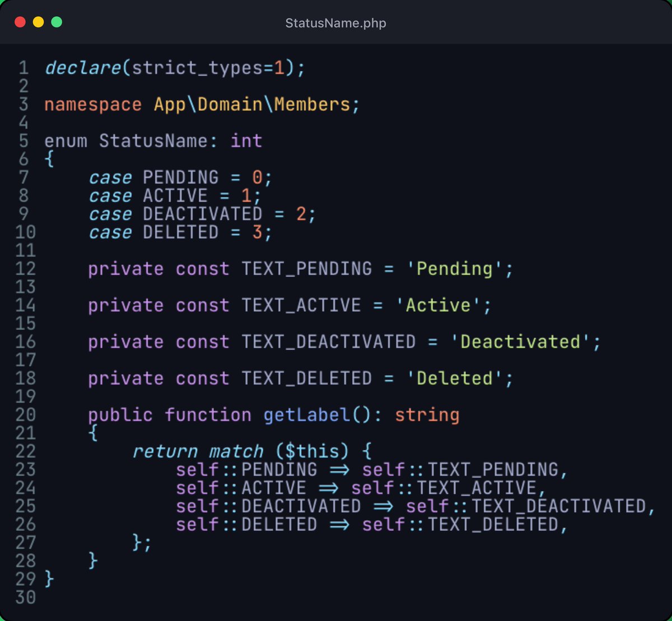
Task: Click the 'int' backing type on line 5
Action: 246,141
